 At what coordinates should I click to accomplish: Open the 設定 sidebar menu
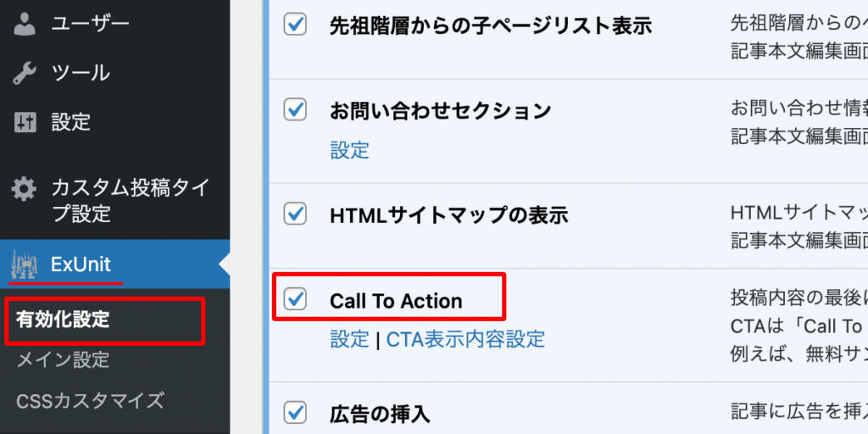pos(70,122)
